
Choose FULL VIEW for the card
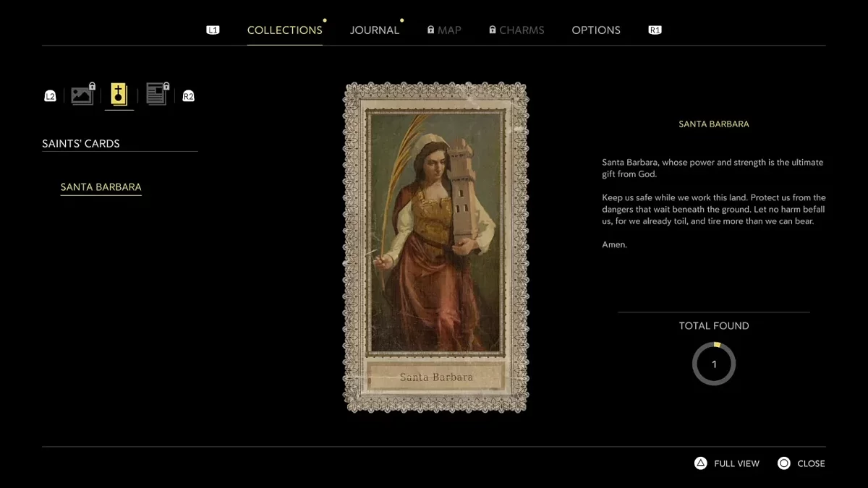pos(736,463)
